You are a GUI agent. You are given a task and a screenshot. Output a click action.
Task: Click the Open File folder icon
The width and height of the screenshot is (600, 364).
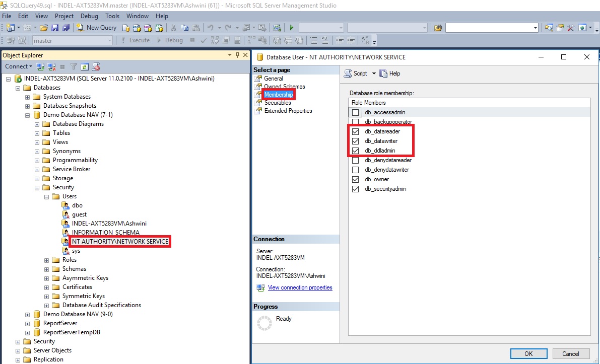coord(44,28)
